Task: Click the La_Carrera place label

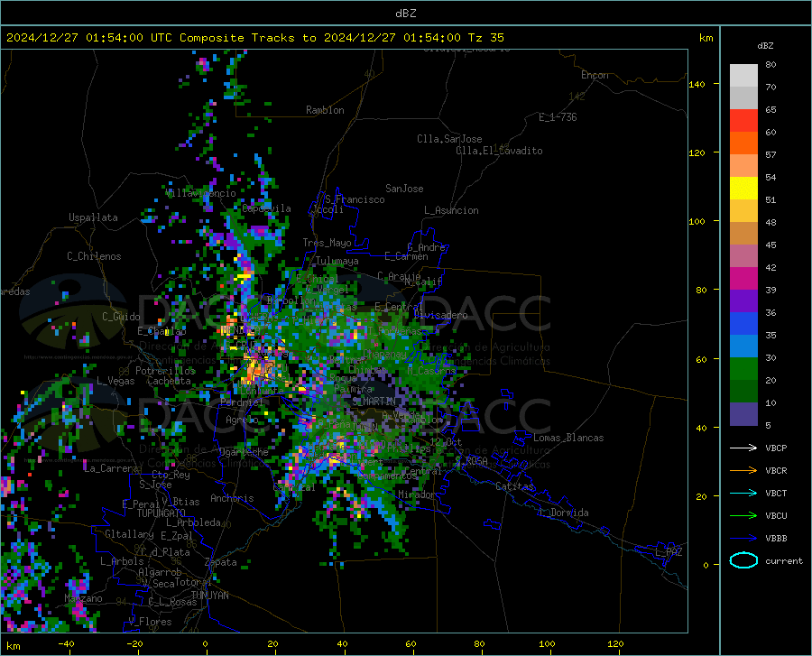Action: tap(111, 468)
